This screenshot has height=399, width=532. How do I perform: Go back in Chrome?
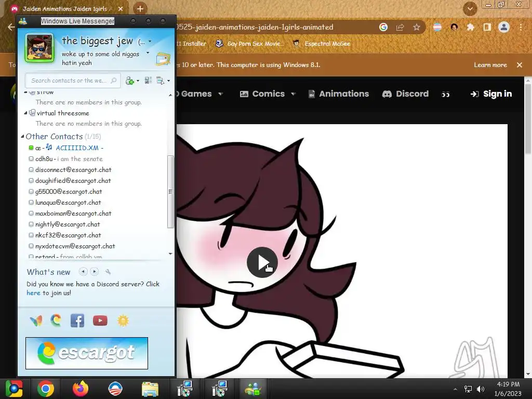(11, 27)
